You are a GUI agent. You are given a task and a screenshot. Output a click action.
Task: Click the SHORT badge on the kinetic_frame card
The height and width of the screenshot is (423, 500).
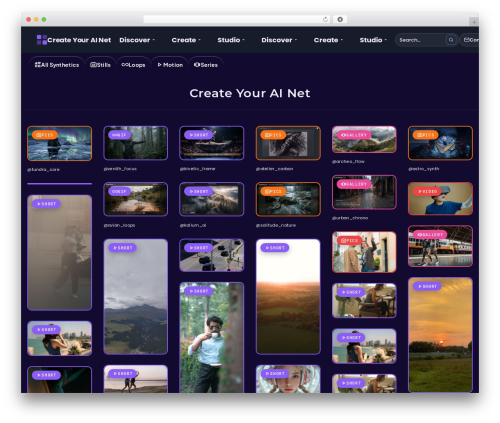199,135
